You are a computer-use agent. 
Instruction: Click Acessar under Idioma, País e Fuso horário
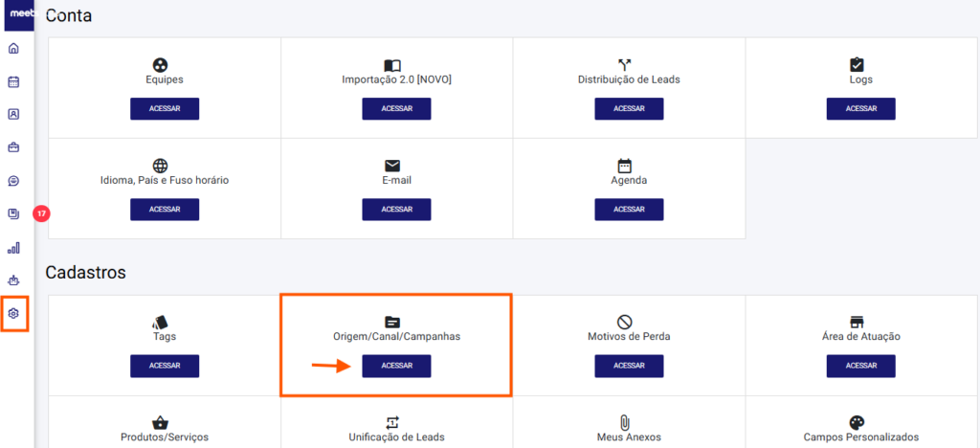click(165, 209)
